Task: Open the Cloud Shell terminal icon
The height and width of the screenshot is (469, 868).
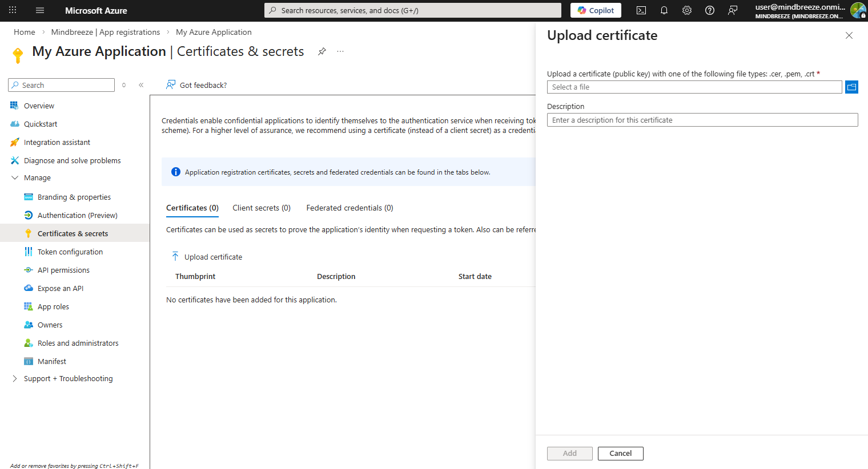Action: pos(641,10)
